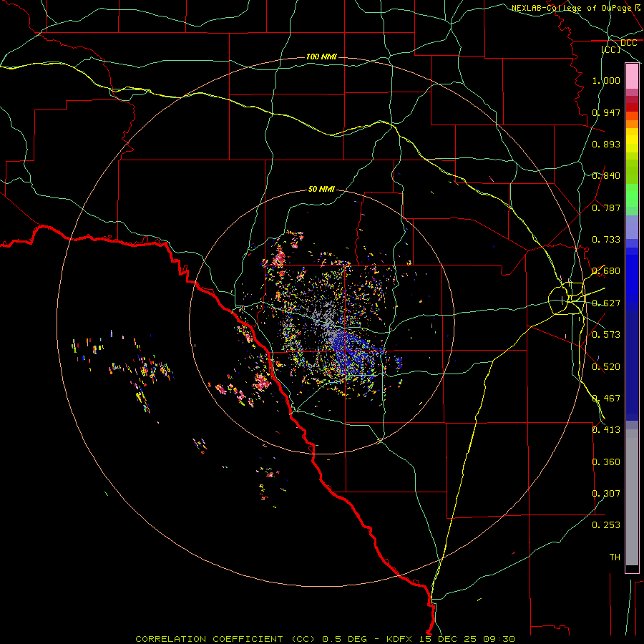
Task: Pick the pink top segment of color bar
Action: pos(632,77)
